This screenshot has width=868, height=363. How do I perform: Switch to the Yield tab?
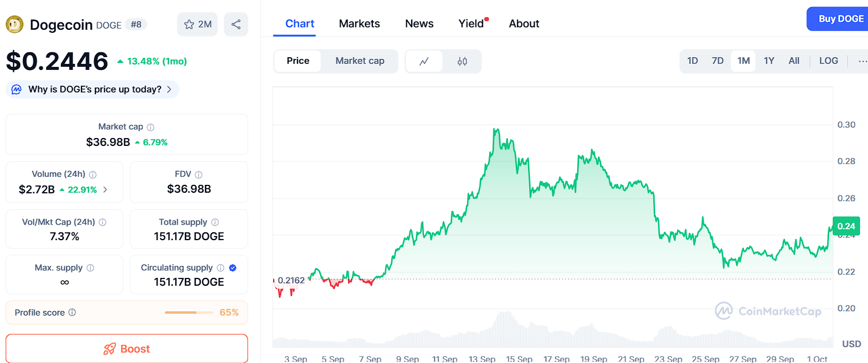(x=471, y=24)
